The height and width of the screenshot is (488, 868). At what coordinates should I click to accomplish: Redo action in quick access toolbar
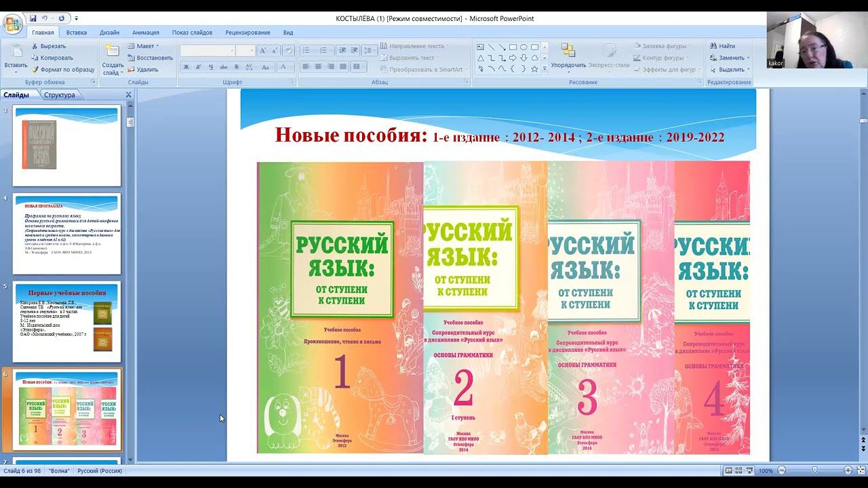tap(62, 18)
